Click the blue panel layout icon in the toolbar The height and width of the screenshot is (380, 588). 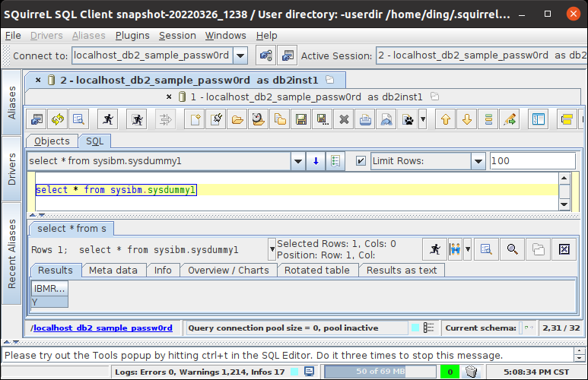coord(538,119)
